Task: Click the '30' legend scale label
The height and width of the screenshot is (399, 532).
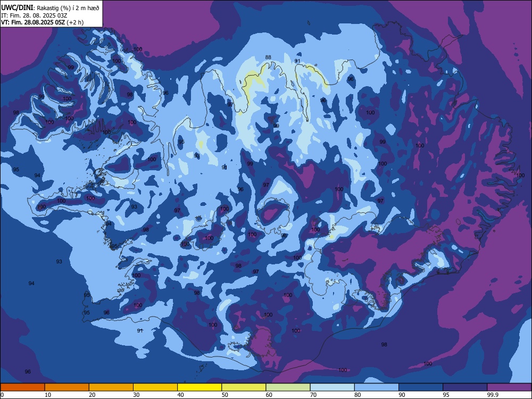Action: click(136, 395)
